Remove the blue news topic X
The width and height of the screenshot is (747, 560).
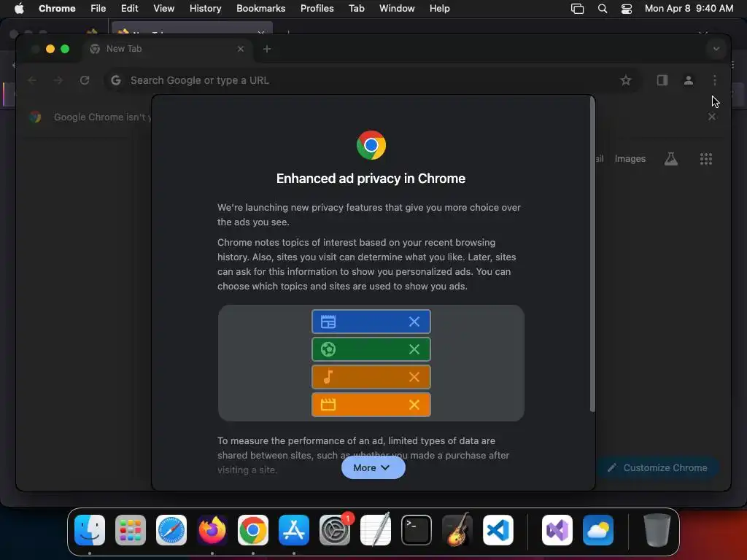(414, 322)
